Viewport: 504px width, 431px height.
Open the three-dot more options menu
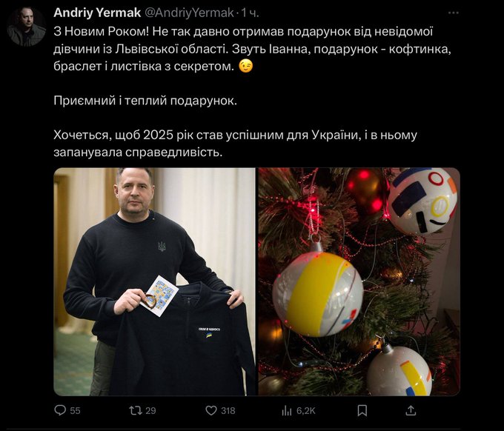tap(453, 13)
